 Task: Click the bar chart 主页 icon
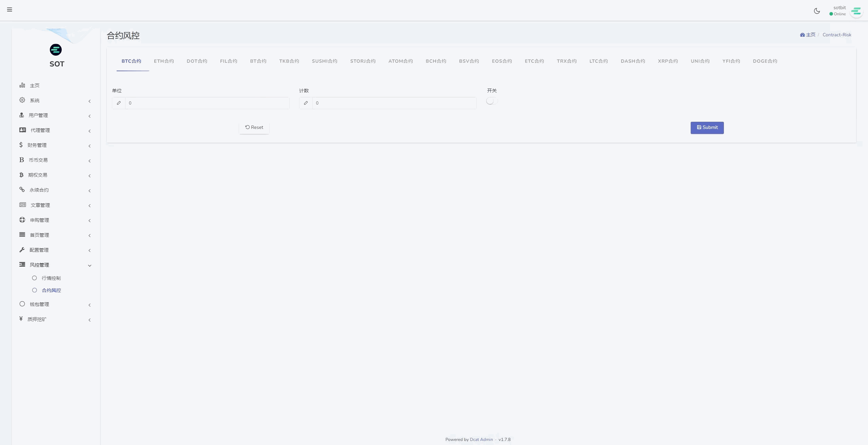coord(22,85)
